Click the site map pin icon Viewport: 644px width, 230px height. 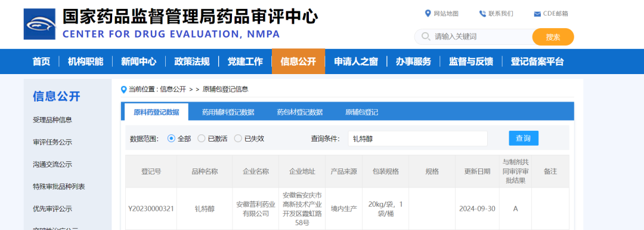[x=428, y=14]
